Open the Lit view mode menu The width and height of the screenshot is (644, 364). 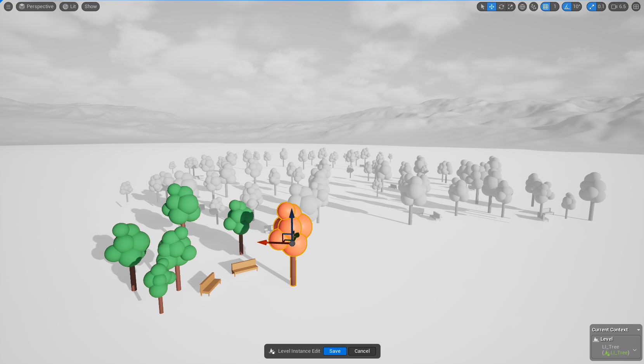[x=69, y=7]
